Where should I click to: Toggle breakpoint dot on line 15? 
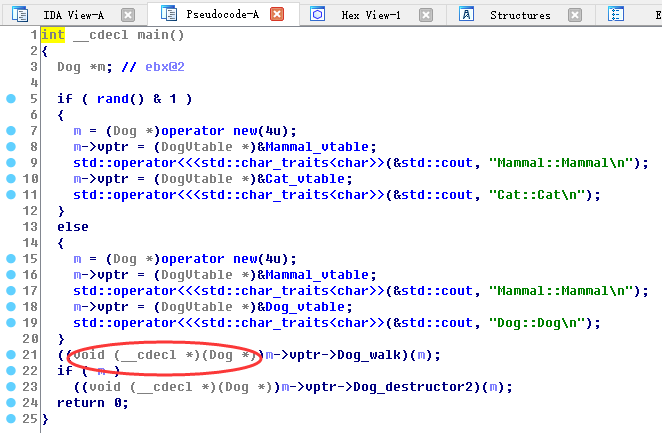11,259
